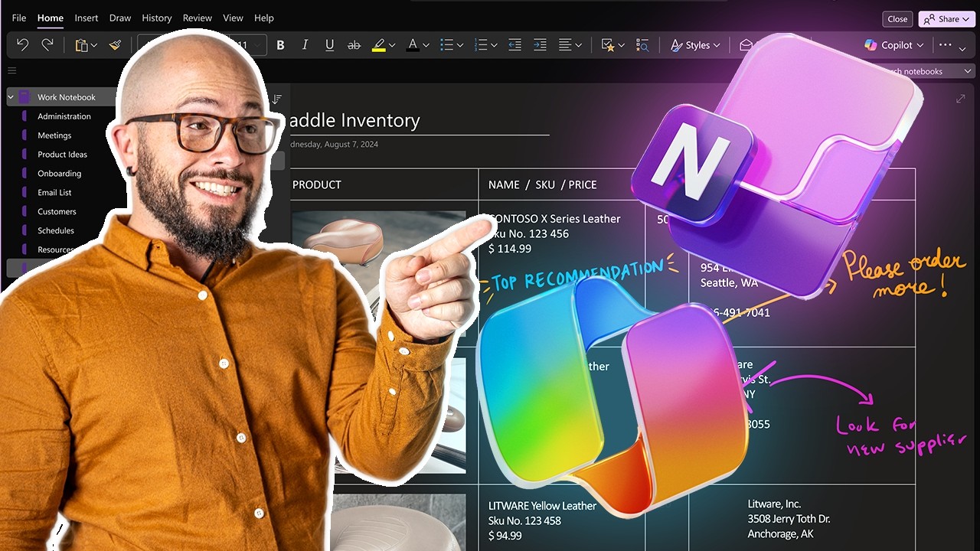Toggle the navigation pane hamburger icon
The height and width of the screenshot is (551, 980).
(11, 71)
